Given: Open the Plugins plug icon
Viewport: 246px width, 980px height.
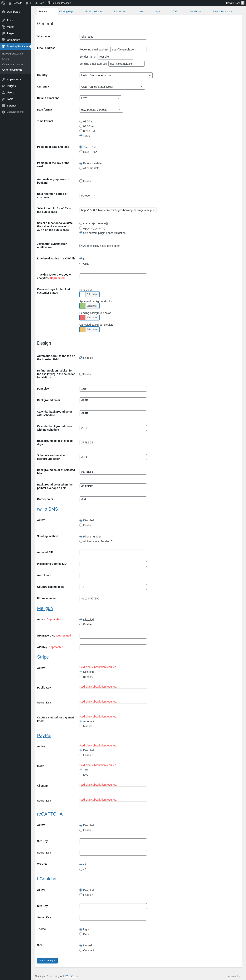Looking at the screenshot, I should pyautogui.click(x=3, y=86).
